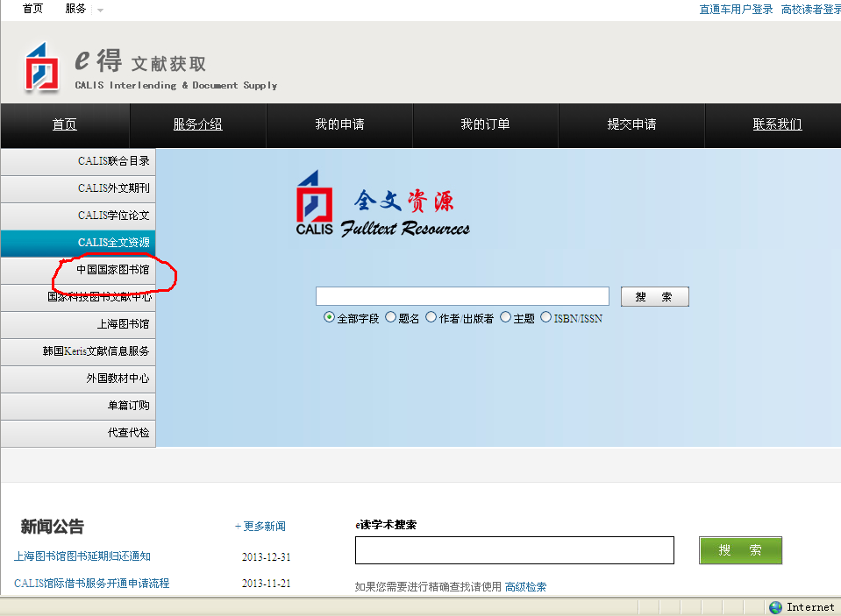Select 单篇订购 in the sidebar

click(78, 406)
